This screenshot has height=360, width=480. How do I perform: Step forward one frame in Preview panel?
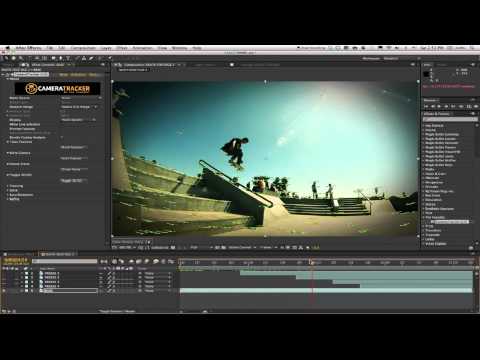(446, 106)
